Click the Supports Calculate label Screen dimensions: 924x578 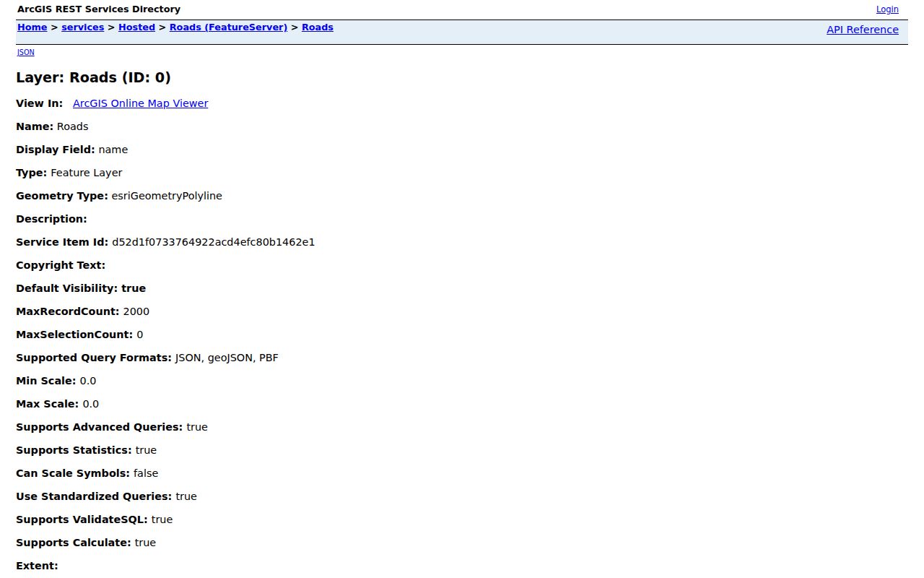(x=74, y=543)
